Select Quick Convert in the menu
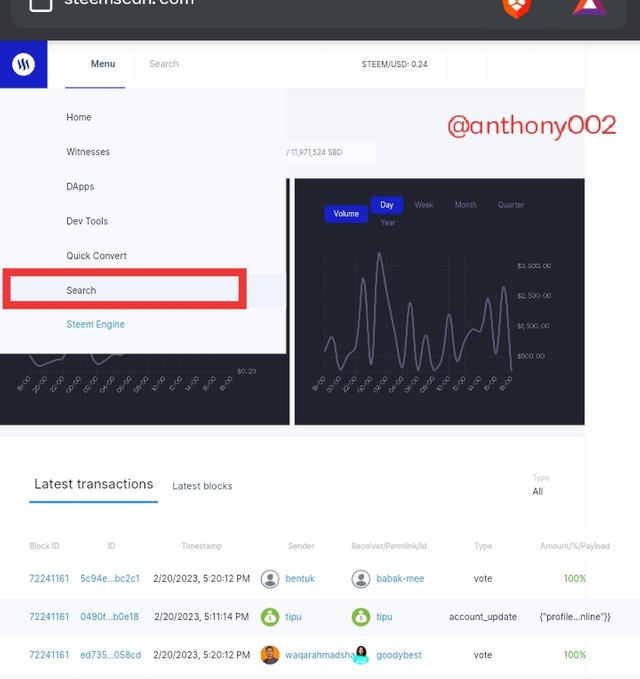 coord(97,256)
